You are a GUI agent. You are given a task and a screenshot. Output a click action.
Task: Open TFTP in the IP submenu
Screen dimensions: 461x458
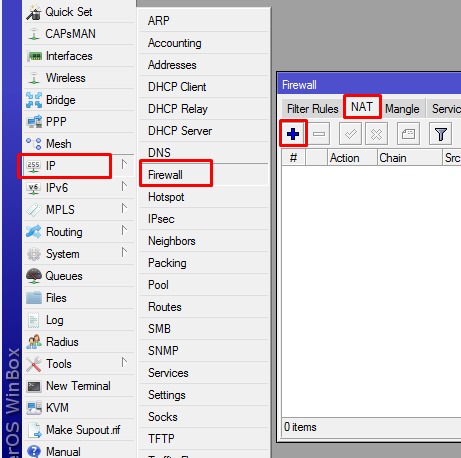coord(204,439)
